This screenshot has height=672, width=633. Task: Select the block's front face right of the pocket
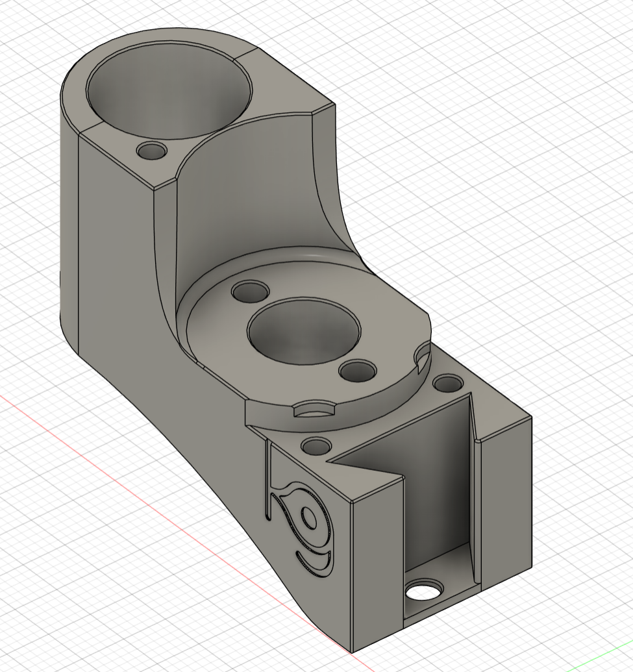(x=506, y=505)
